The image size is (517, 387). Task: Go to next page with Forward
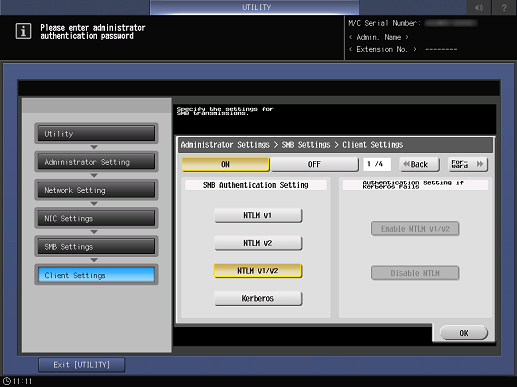click(x=468, y=164)
